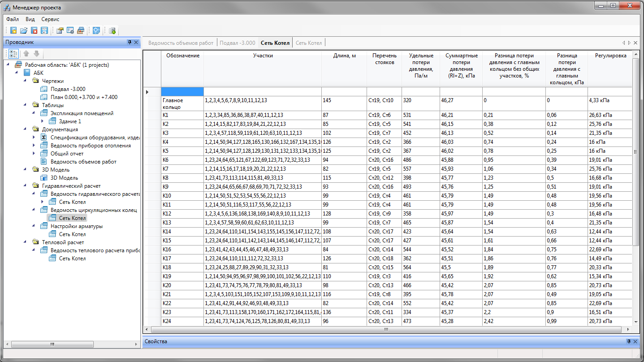The width and height of the screenshot is (644, 362).
Task: Open the Файл menu
Action: pos(13,19)
